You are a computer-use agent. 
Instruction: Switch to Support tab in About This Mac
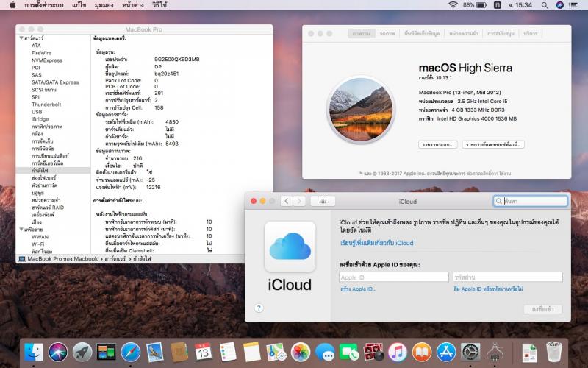(501, 33)
